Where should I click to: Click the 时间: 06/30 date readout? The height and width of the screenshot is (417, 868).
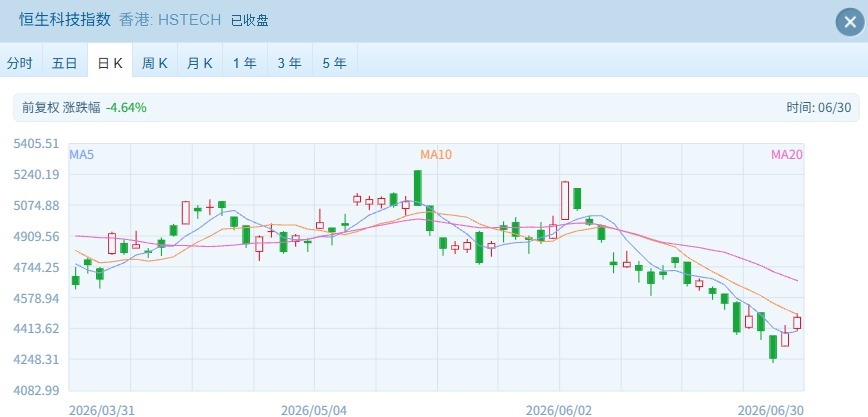click(x=818, y=107)
